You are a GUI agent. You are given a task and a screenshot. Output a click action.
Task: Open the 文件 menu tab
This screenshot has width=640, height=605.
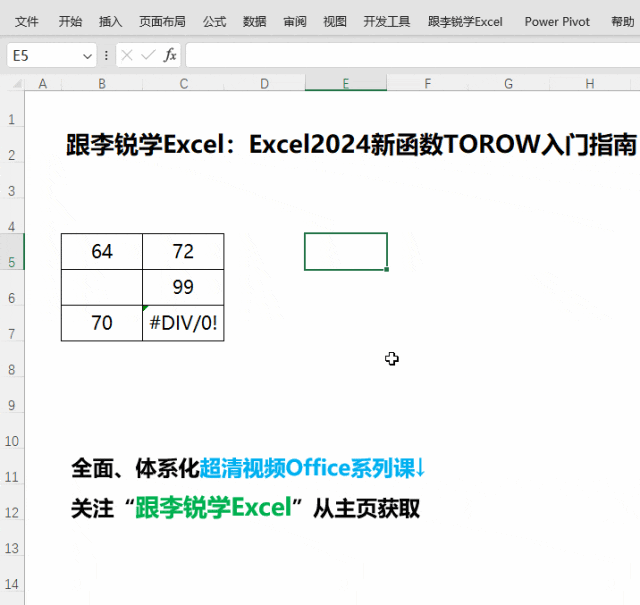click(x=27, y=22)
